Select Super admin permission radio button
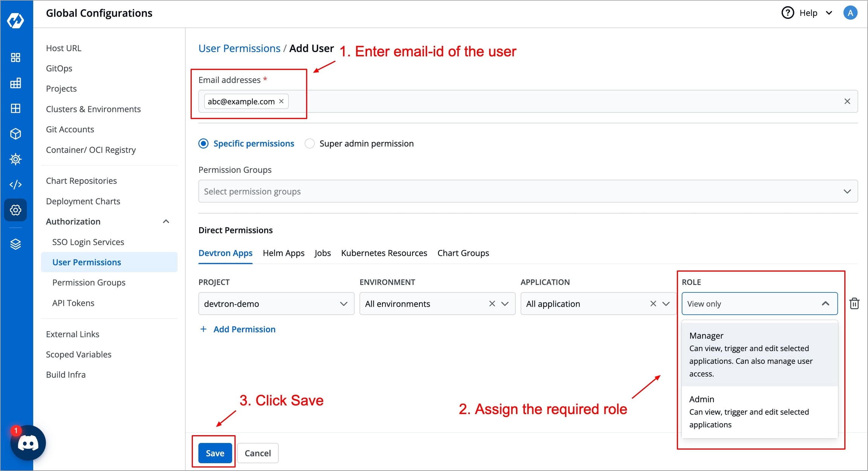The height and width of the screenshot is (471, 868). tap(310, 144)
